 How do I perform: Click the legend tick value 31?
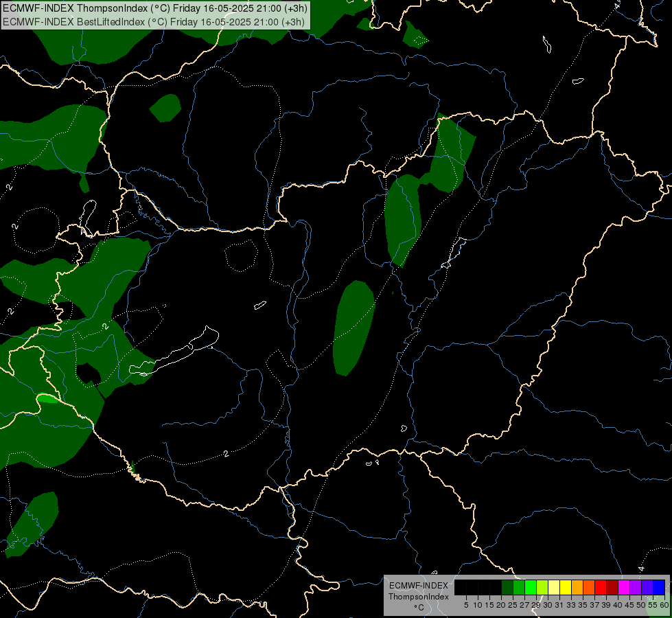(559, 605)
